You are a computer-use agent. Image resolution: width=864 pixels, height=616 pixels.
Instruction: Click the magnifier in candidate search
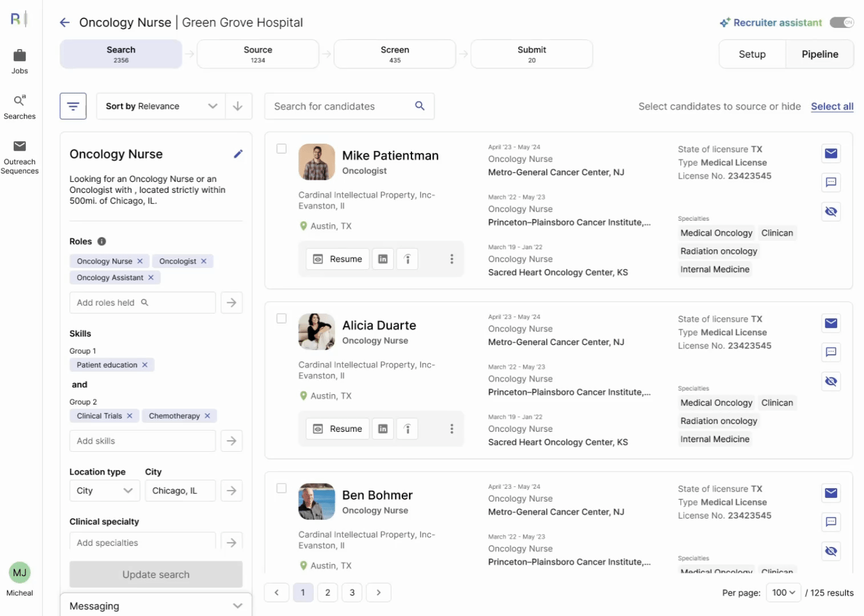point(420,106)
